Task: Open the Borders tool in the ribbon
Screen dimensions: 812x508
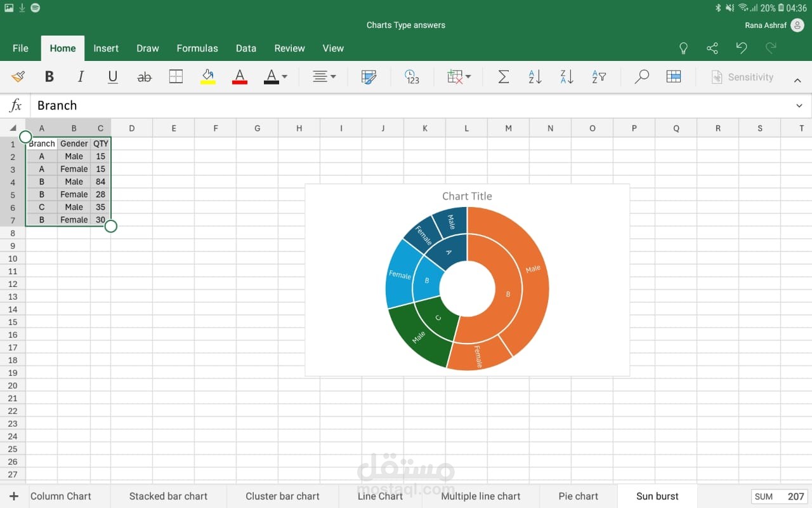Action: point(176,77)
